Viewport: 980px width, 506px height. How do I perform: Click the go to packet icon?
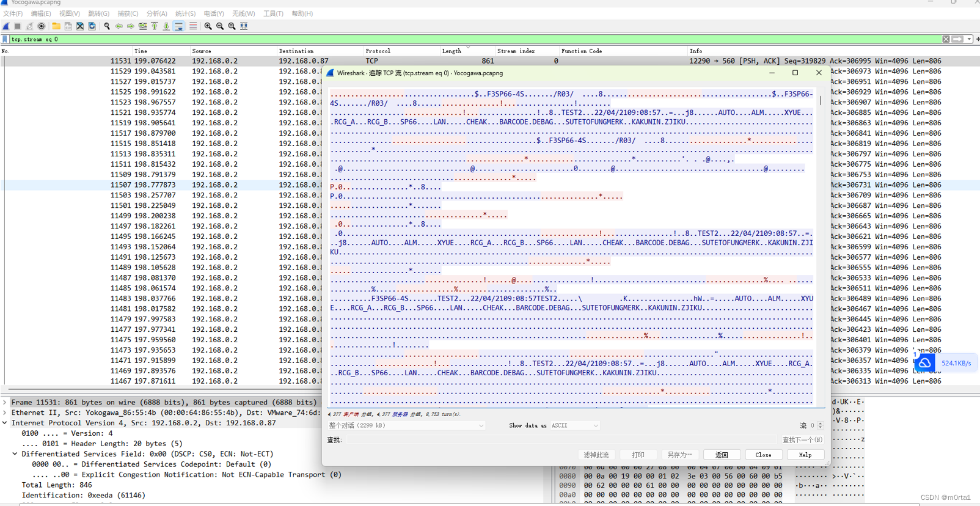tap(142, 26)
